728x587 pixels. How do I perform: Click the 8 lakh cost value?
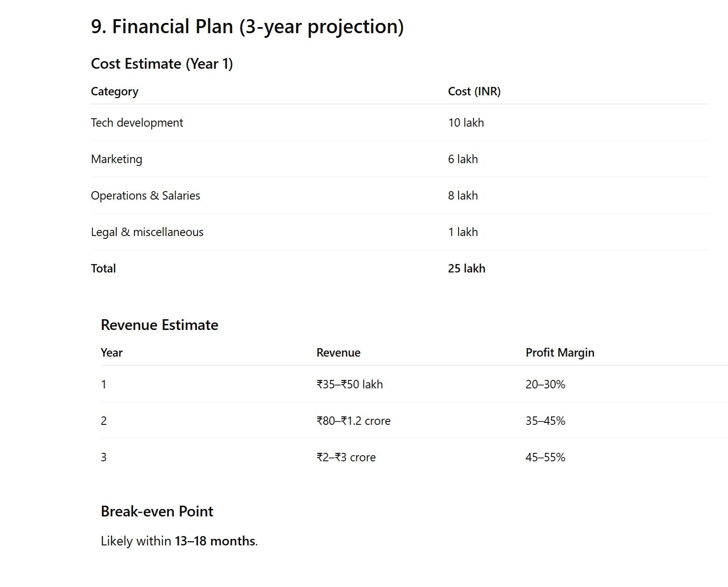point(463,195)
